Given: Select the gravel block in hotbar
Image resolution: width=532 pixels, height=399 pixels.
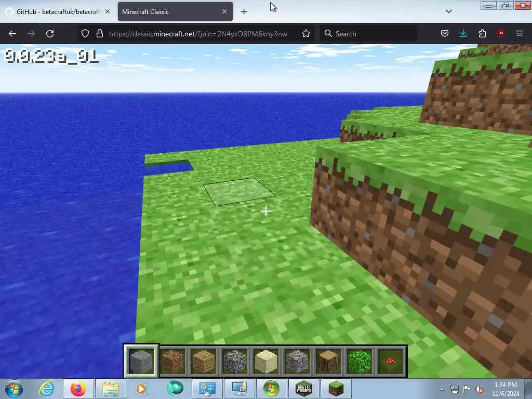Looking at the screenshot, I should (297, 362).
